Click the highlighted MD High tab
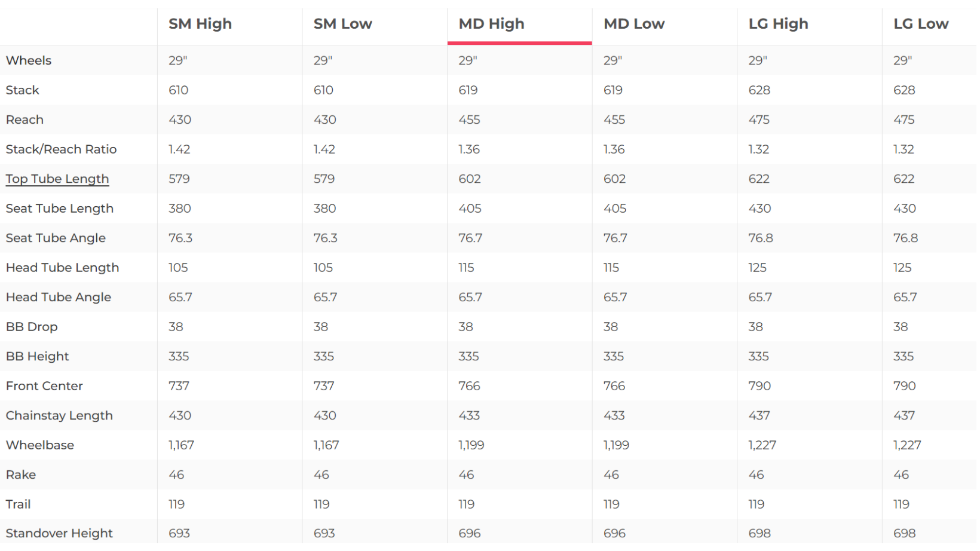This screenshot has width=980, height=551. [x=491, y=24]
